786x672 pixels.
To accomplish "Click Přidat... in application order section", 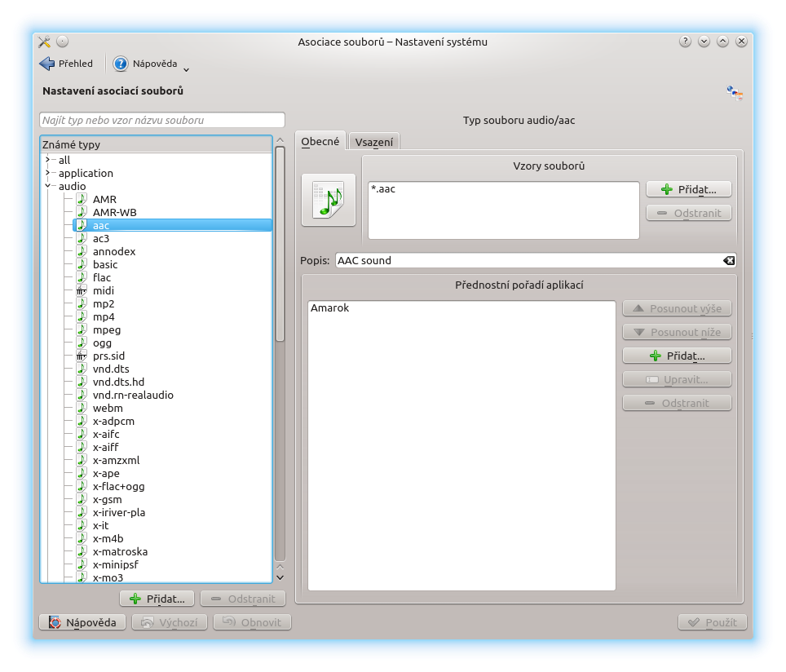I will coord(677,356).
